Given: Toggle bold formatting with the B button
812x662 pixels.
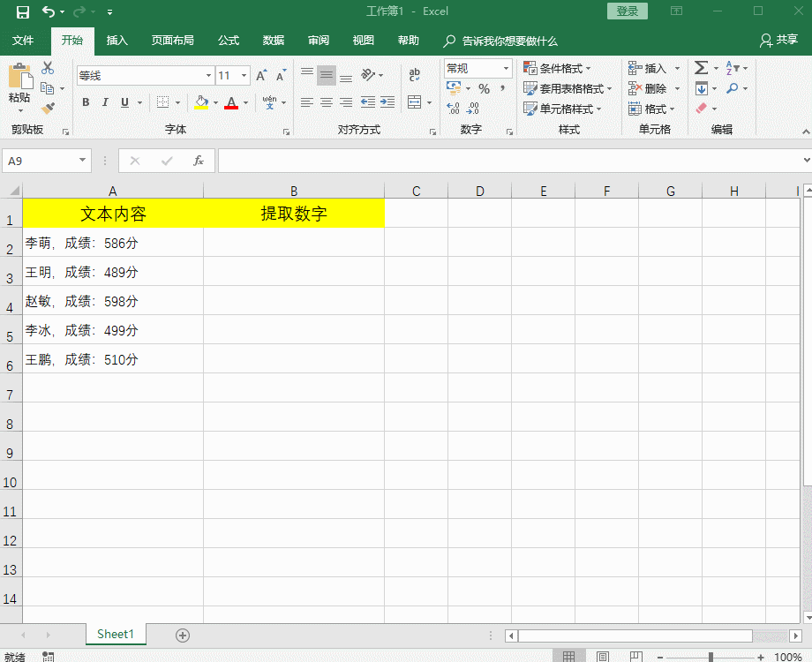Looking at the screenshot, I should (x=86, y=102).
